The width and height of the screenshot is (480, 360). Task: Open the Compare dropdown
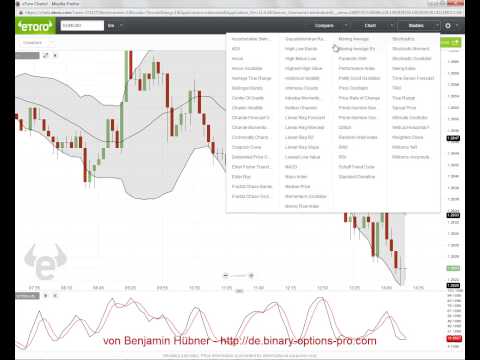coord(331,26)
